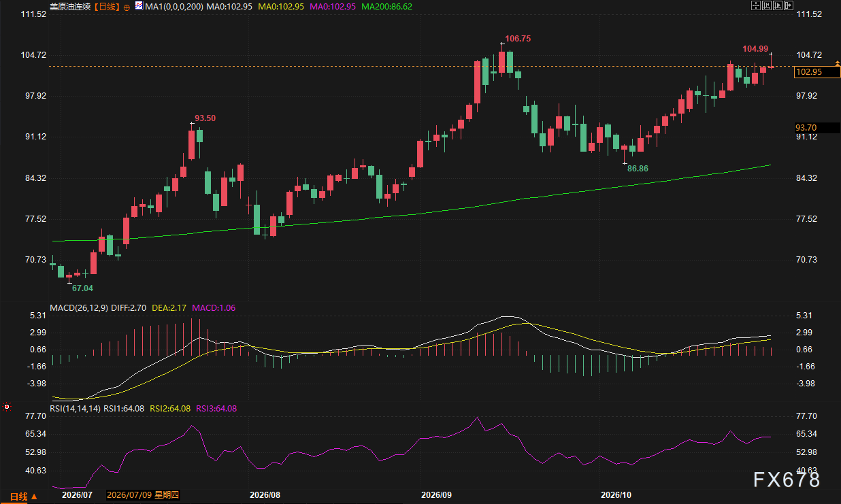Click the 2026/09 time axis label

436,494
